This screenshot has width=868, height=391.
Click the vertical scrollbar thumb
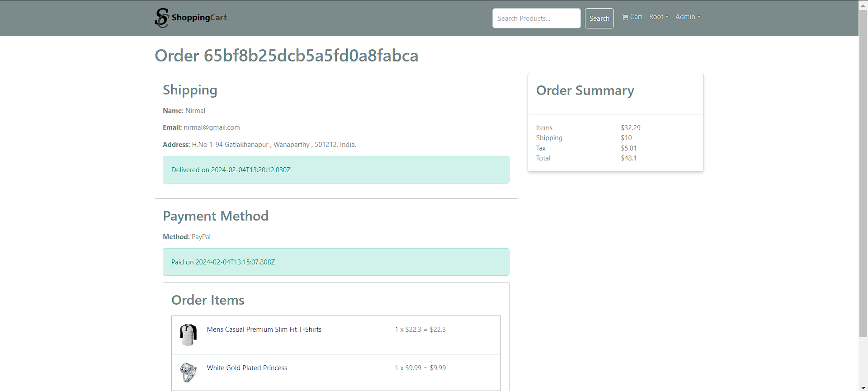(x=863, y=172)
